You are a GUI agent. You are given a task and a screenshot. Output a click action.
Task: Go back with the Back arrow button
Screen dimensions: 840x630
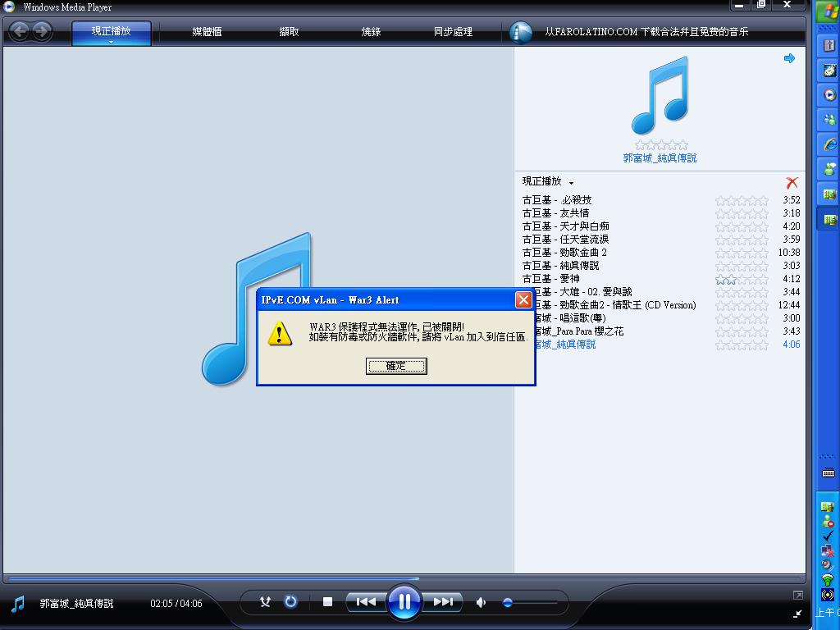coord(20,31)
